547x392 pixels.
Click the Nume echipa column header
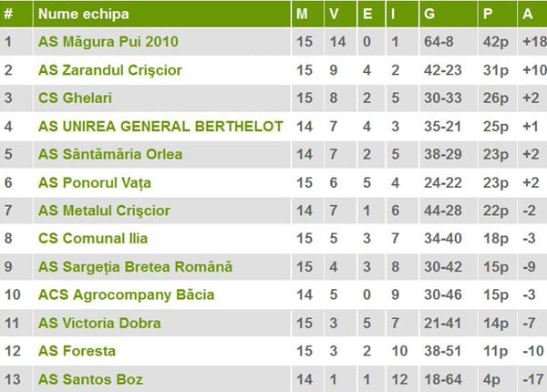[84, 14]
